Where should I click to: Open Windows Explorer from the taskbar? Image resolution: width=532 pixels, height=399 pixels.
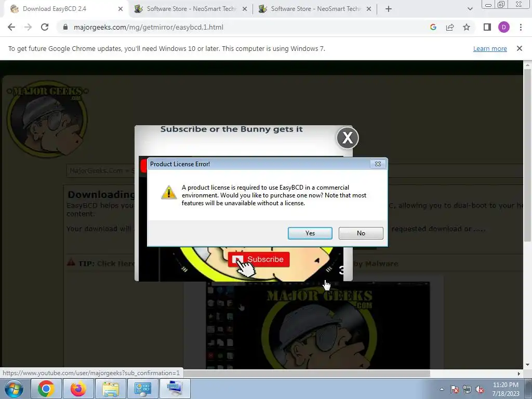pyautogui.click(x=111, y=389)
